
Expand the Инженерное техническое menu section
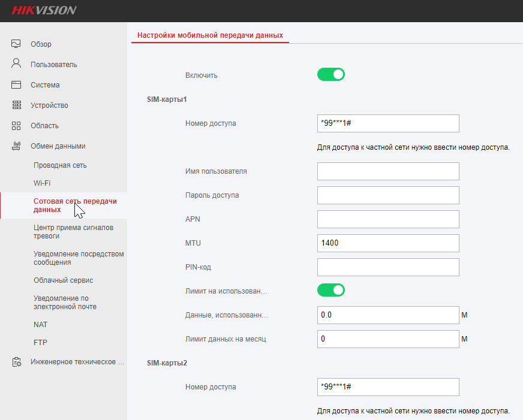[x=77, y=362]
